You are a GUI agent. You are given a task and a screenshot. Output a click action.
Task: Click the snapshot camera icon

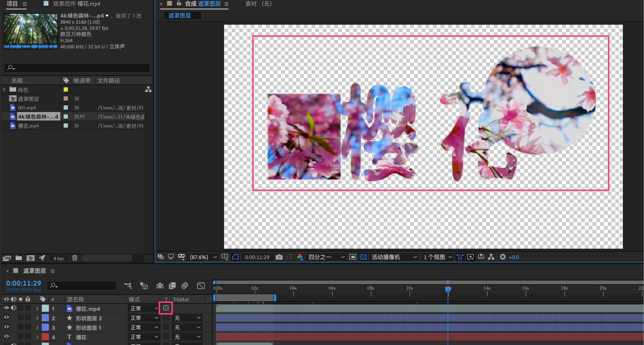pyautogui.click(x=279, y=257)
